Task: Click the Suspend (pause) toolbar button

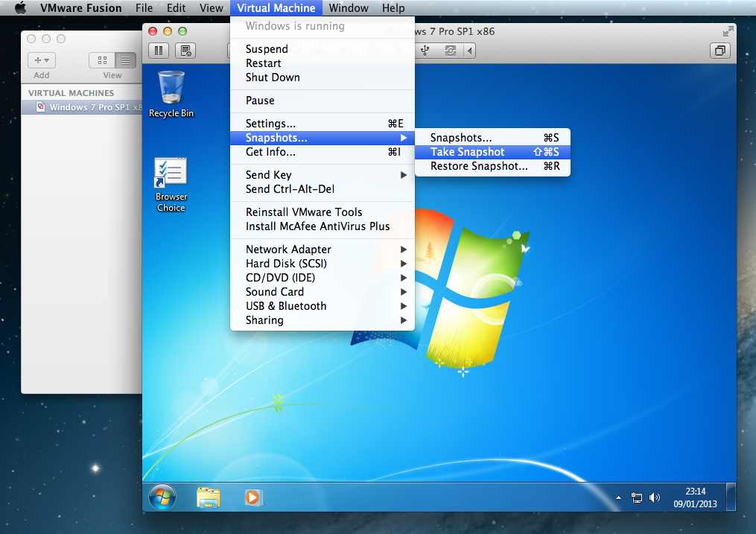Action: click(x=159, y=51)
